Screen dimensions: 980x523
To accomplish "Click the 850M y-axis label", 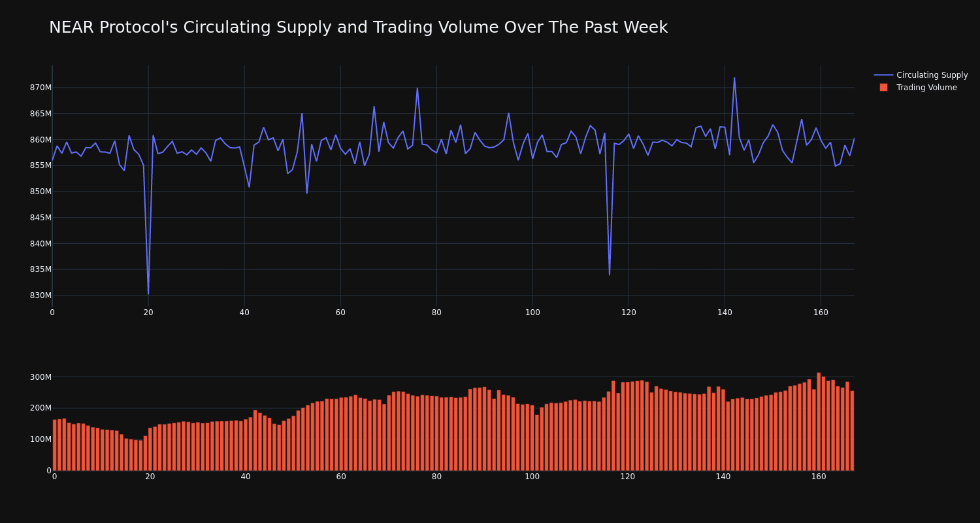I will click(x=41, y=192).
